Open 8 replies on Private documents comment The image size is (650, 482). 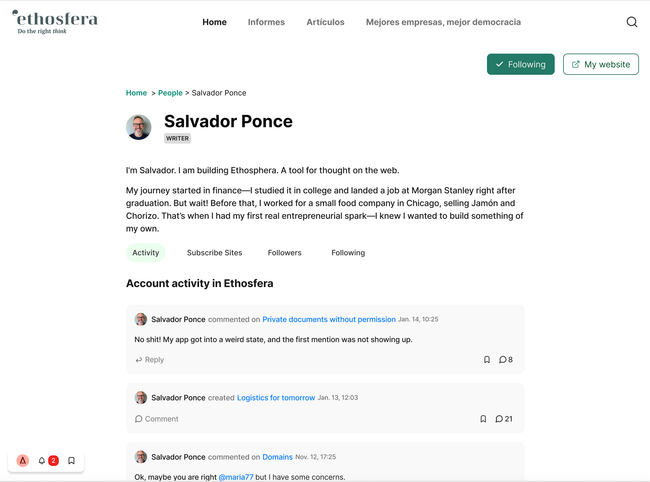coord(505,360)
